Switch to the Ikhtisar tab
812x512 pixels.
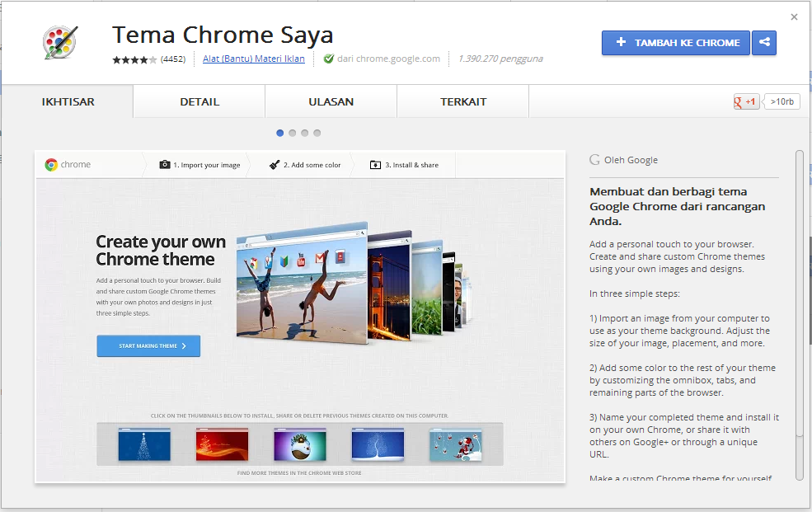click(68, 102)
